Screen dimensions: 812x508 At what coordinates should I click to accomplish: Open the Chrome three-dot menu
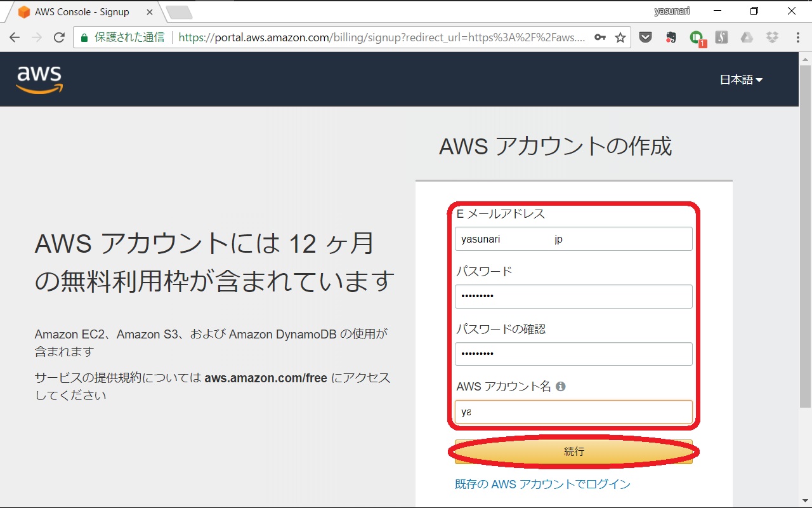click(797, 37)
